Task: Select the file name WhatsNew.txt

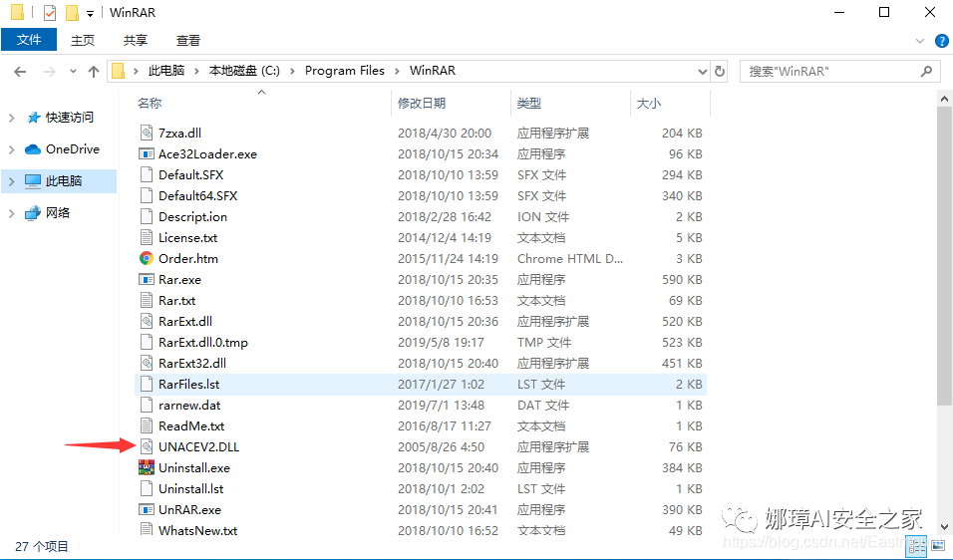Action: 197,530
